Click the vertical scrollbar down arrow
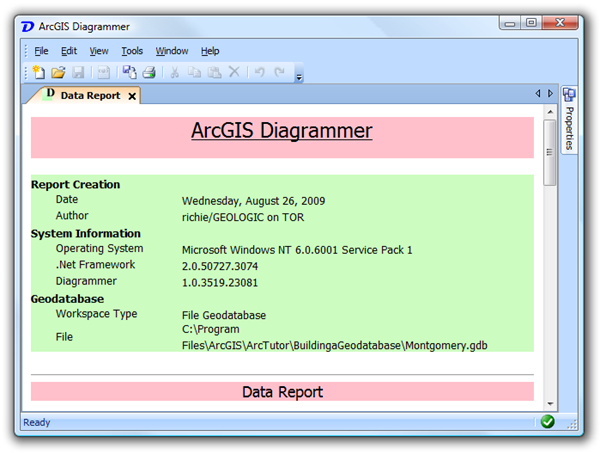The height and width of the screenshot is (455, 600). (550, 401)
